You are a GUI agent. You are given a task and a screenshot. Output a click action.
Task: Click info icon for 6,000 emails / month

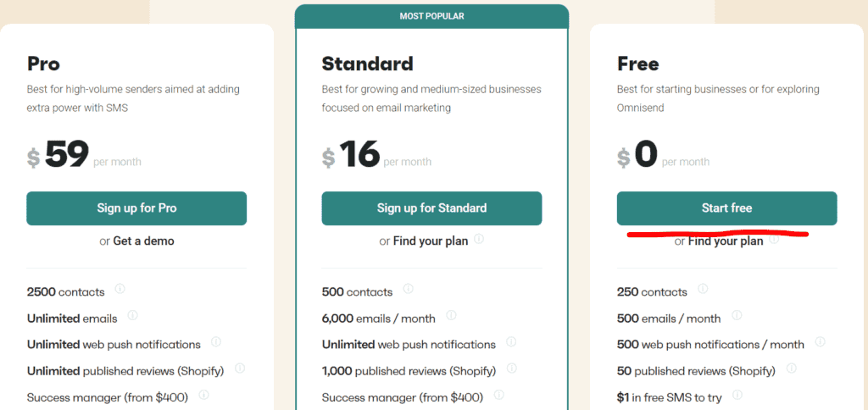(451, 315)
